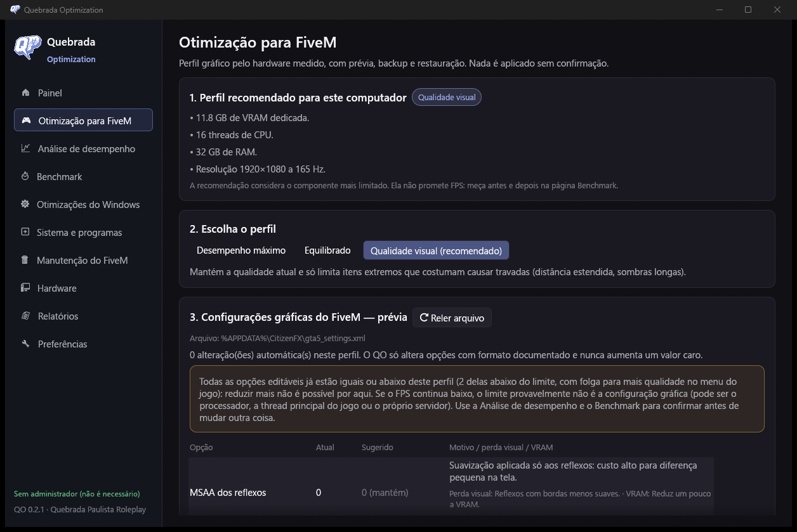Click the Qualidade visual badge

point(447,98)
